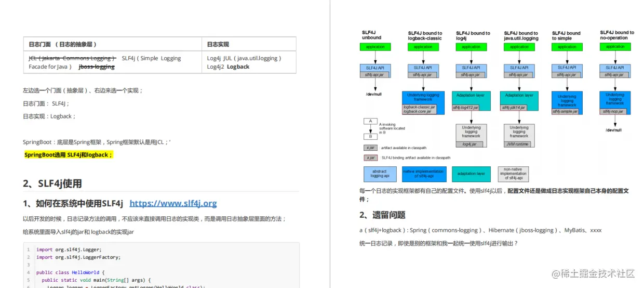Click the yellow highlighted 'SpringBoot选用 SLF4j和logback；'
The width and height of the screenshot is (644, 288).
(x=69, y=155)
